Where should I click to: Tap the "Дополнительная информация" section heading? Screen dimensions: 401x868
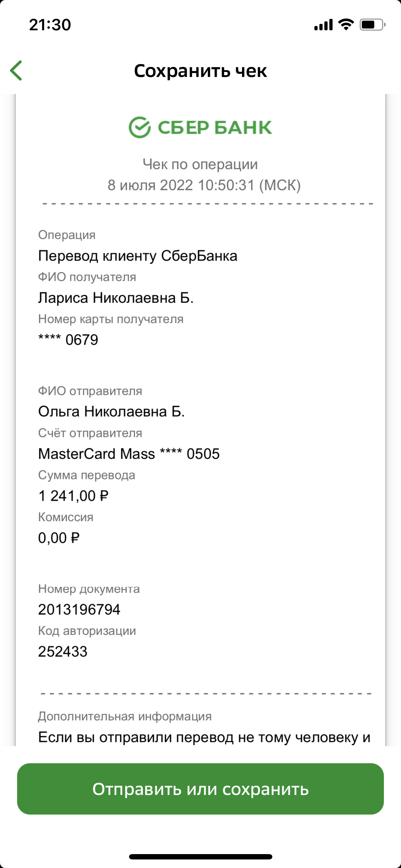(x=125, y=717)
